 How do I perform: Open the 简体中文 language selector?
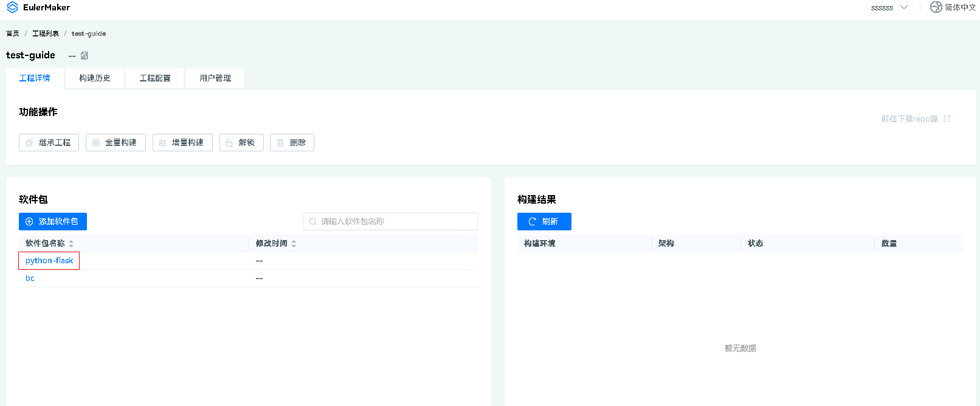coord(960,7)
